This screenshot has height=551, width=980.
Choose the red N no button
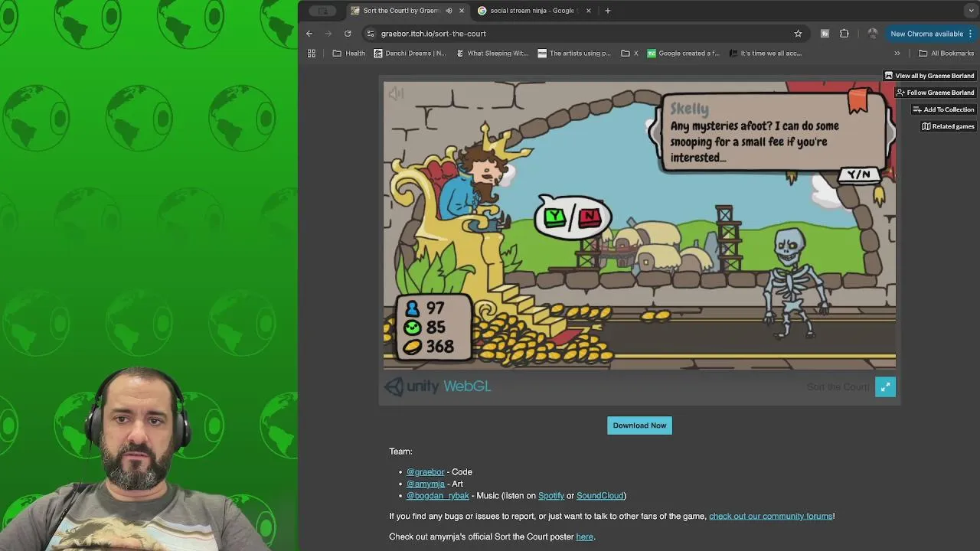[x=590, y=217]
